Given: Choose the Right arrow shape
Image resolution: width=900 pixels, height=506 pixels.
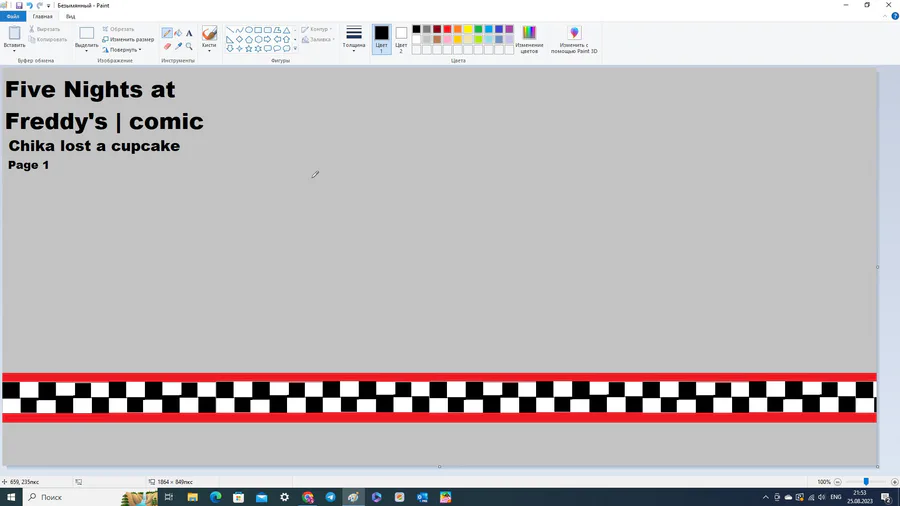Looking at the screenshot, I should pos(267,40).
